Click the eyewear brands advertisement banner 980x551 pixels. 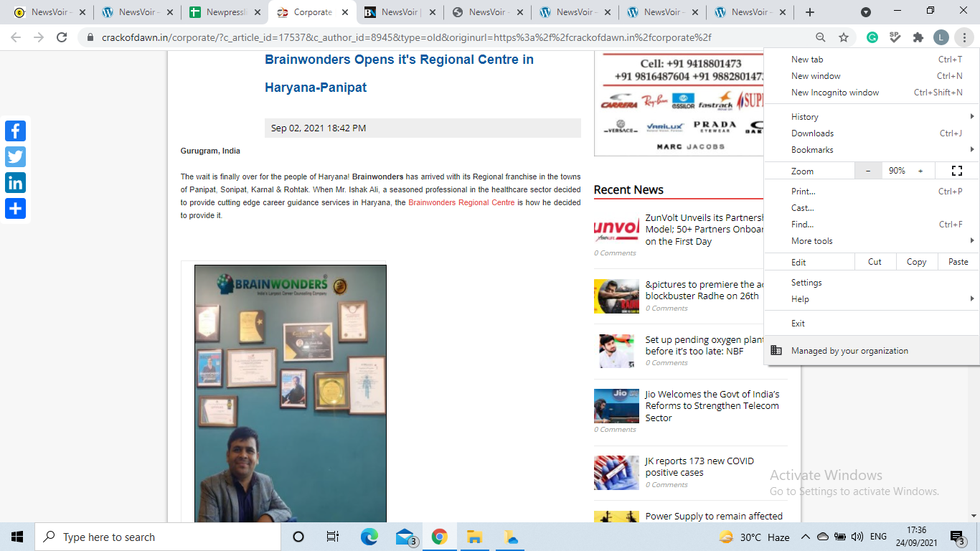click(x=679, y=103)
